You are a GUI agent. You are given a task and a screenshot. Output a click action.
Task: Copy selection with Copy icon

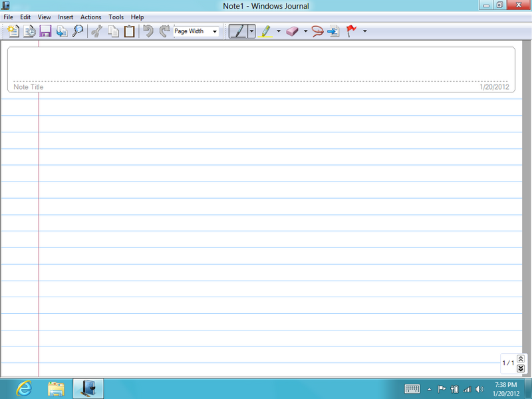coord(113,31)
